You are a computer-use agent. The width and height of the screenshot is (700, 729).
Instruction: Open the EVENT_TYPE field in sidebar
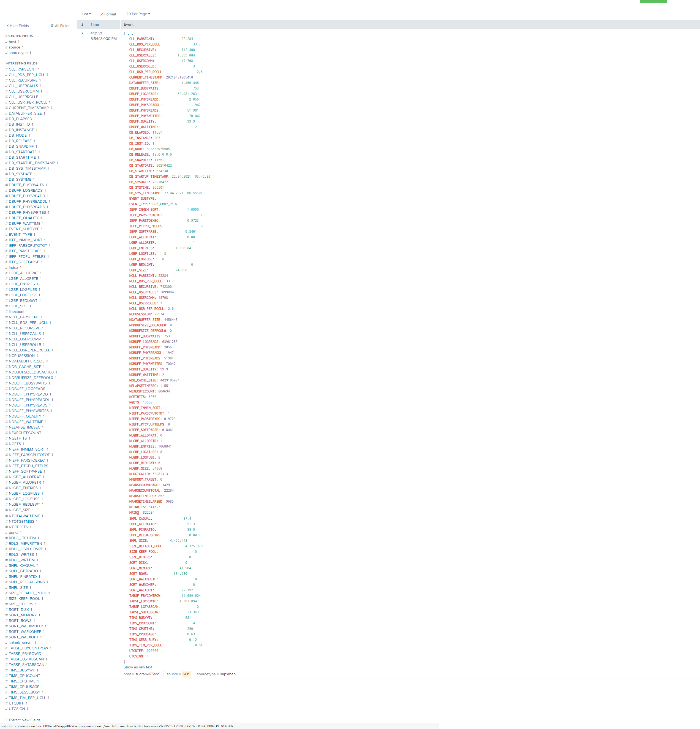tap(20, 235)
